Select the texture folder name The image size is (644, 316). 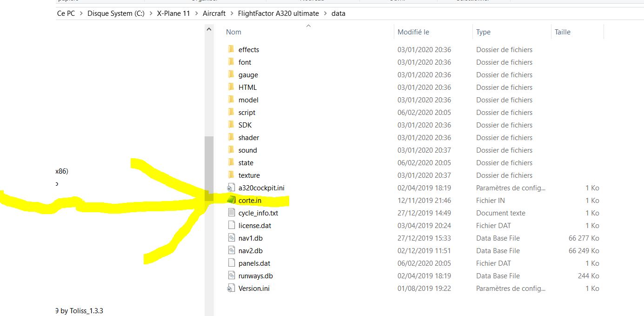click(x=249, y=175)
